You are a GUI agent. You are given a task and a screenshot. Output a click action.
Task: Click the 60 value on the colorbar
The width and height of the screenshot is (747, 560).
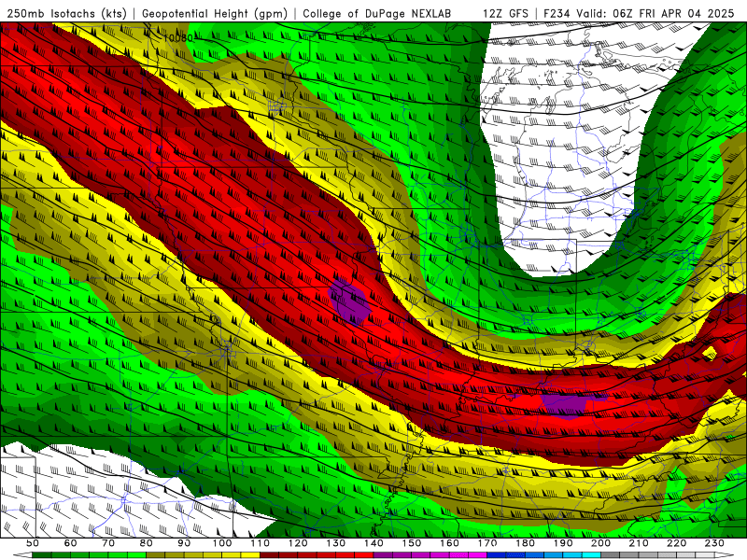click(71, 543)
